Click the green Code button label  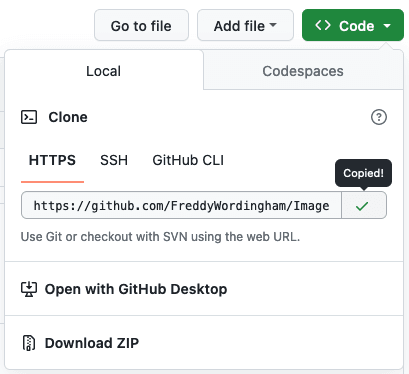click(x=357, y=26)
